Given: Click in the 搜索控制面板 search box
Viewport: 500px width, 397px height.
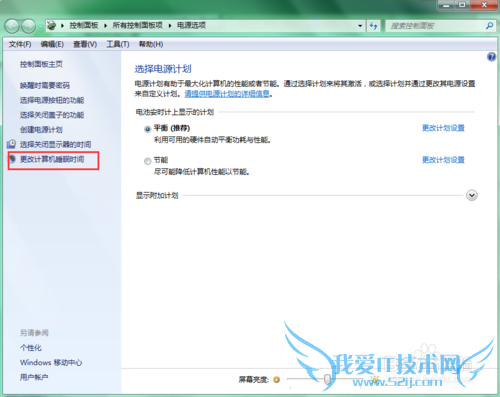Looking at the screenshot, I should click(435, 26).
